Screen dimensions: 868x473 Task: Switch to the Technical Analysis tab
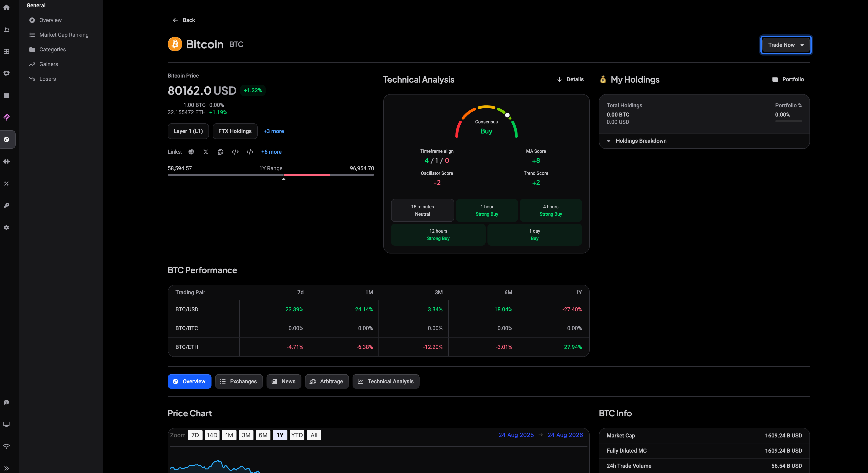pyautogui.click(x=386, y=381)
